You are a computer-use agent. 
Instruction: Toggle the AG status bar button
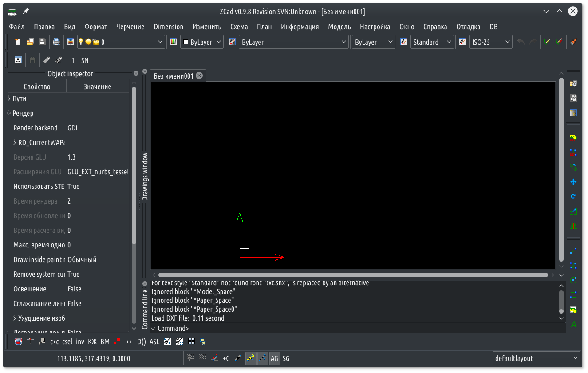(275, 358)
